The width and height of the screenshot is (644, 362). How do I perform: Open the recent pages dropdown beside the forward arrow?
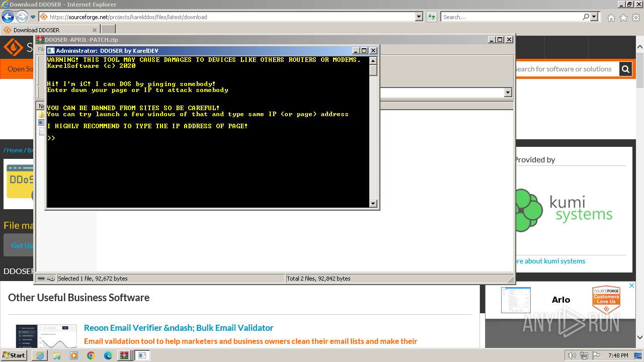pyautogui.click(x=33, y=17)
